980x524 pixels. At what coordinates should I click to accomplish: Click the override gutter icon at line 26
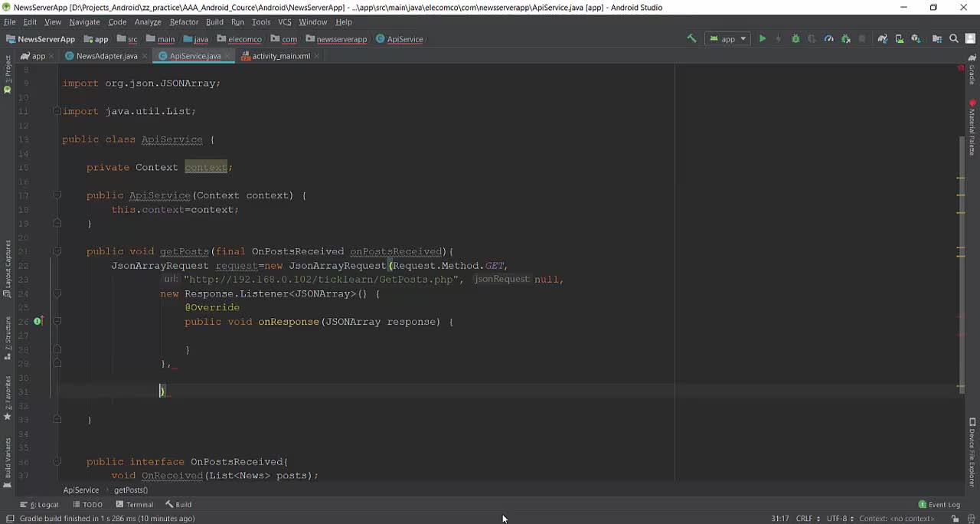37,322
